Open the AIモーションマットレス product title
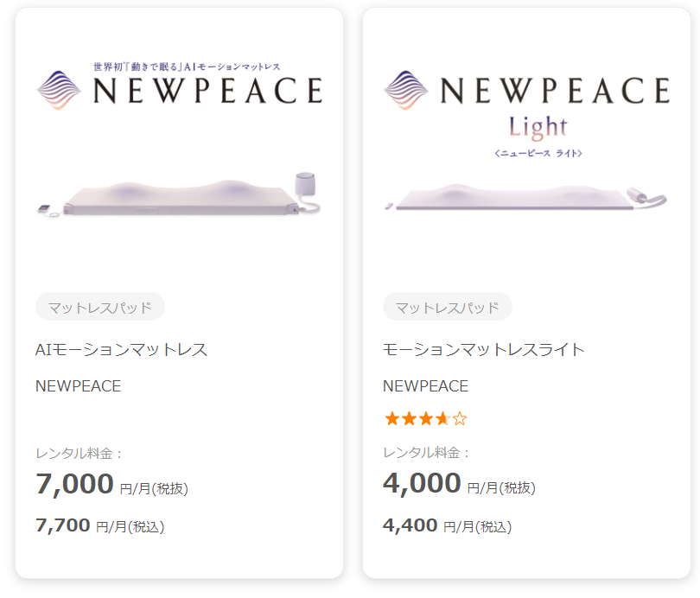The height and width of the screenshot is (598, 700). tap(121, 350)
